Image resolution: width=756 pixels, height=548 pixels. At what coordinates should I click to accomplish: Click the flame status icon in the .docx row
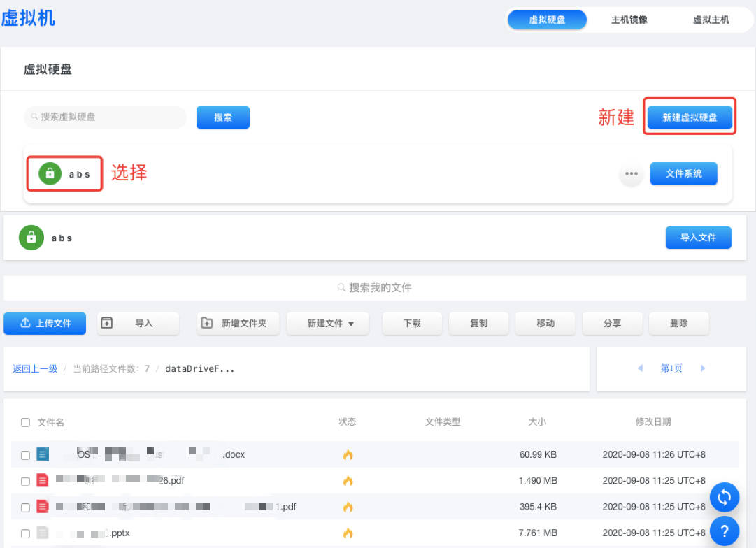[348, 454]
